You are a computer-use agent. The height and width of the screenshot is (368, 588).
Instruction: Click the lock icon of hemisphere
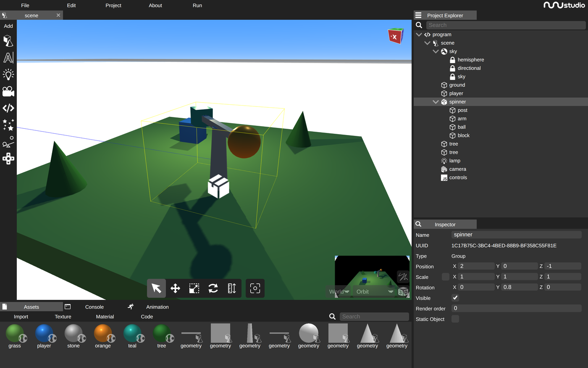coord(452,60)
